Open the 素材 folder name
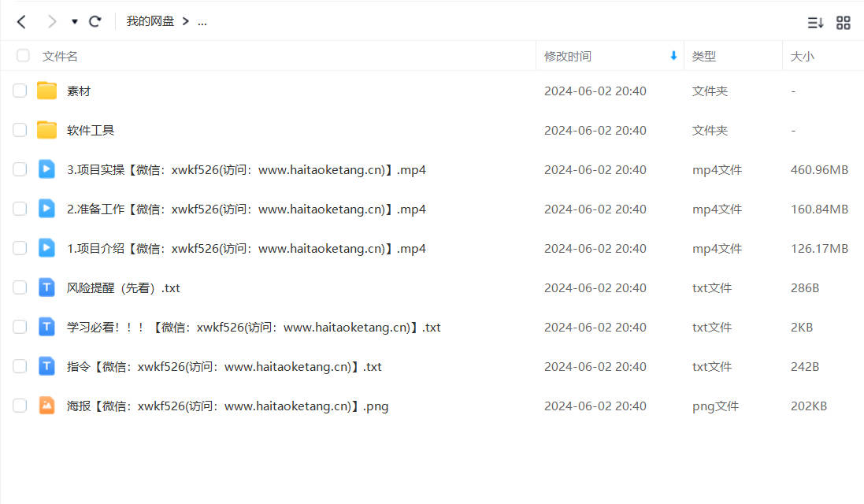The height and width of the screenshot is (504, 864). [x=78, y=91]
